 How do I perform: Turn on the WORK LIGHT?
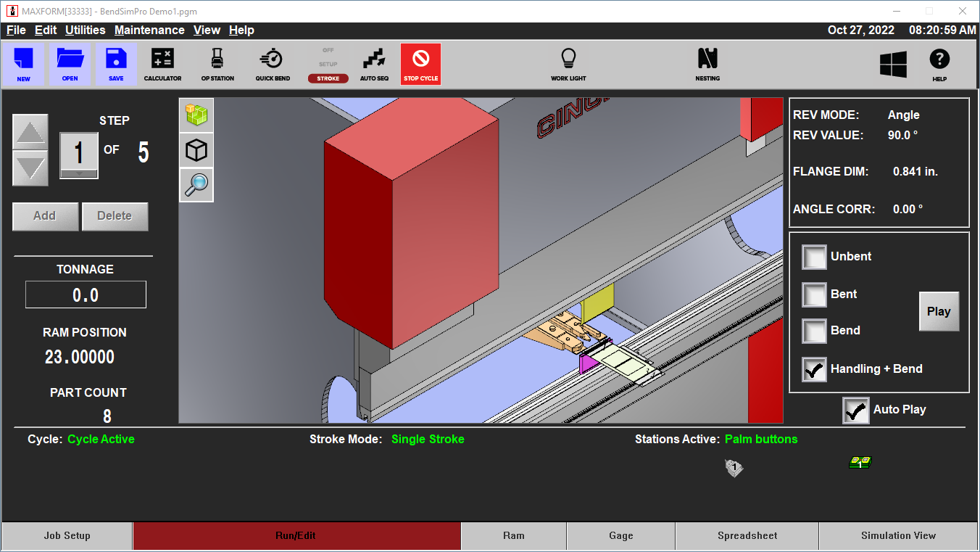pyautogui.click(x=568, y=64)
